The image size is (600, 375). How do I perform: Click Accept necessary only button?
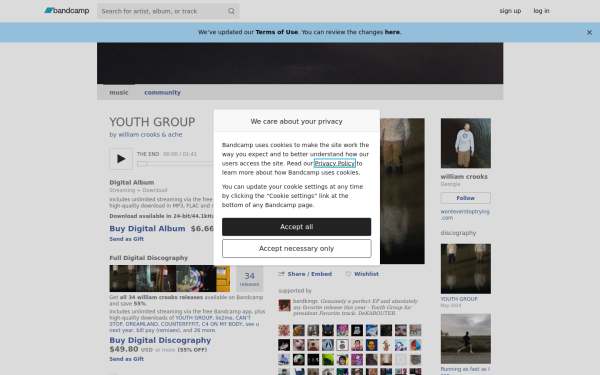click(x=297, y=249)
